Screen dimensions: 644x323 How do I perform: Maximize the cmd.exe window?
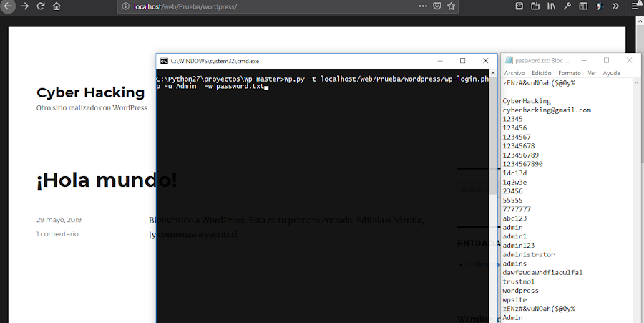(462, 61)
